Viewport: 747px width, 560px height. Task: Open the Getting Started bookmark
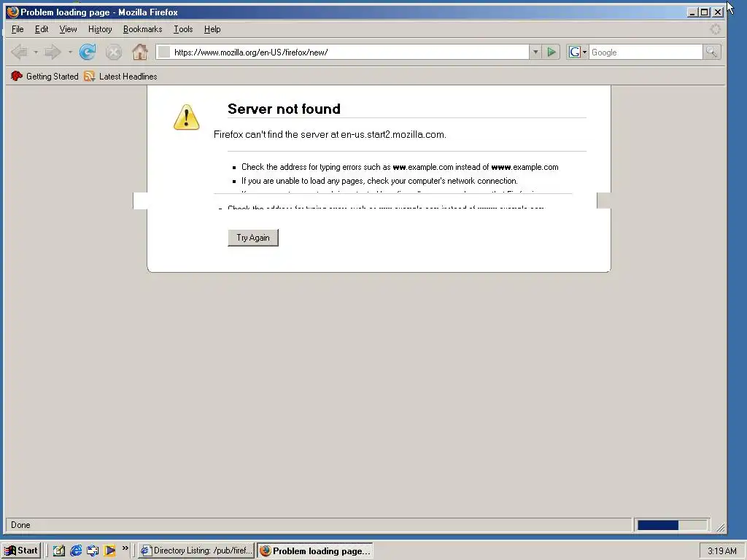pos(44,76)
